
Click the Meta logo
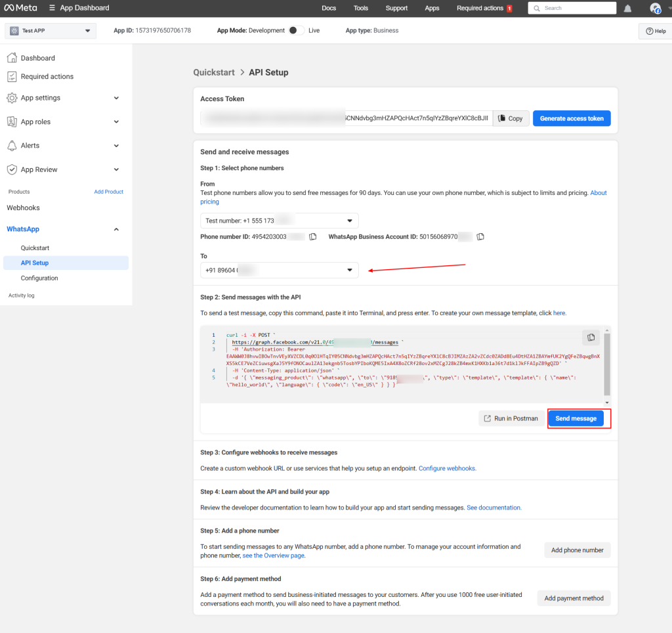pyautogui.click(x=20, y=8)
